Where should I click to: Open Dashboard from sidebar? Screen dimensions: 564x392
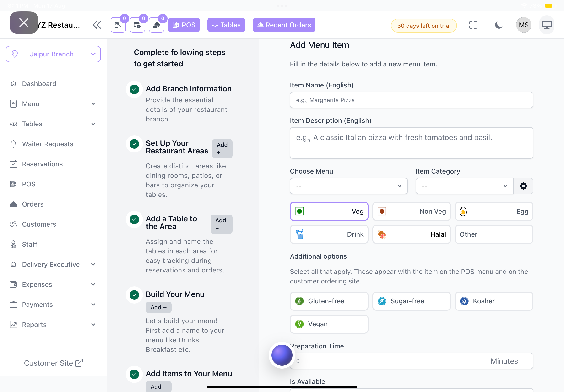(x=53, y=84)
